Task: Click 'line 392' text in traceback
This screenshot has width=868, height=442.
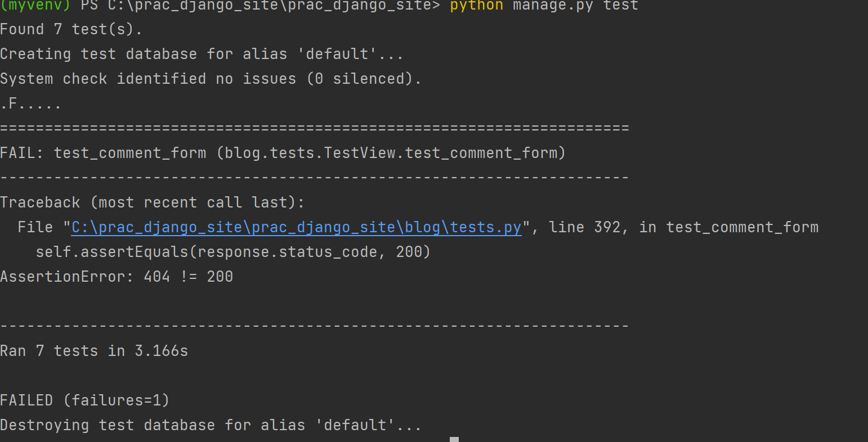Action: coord(584,227)
